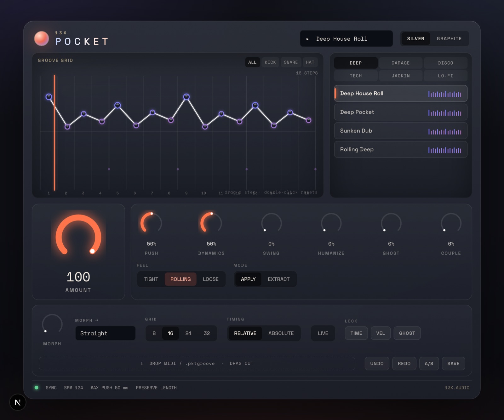Switch skin to Silver
This screenshot has height=420, width=504.
(x=415, y=39)
